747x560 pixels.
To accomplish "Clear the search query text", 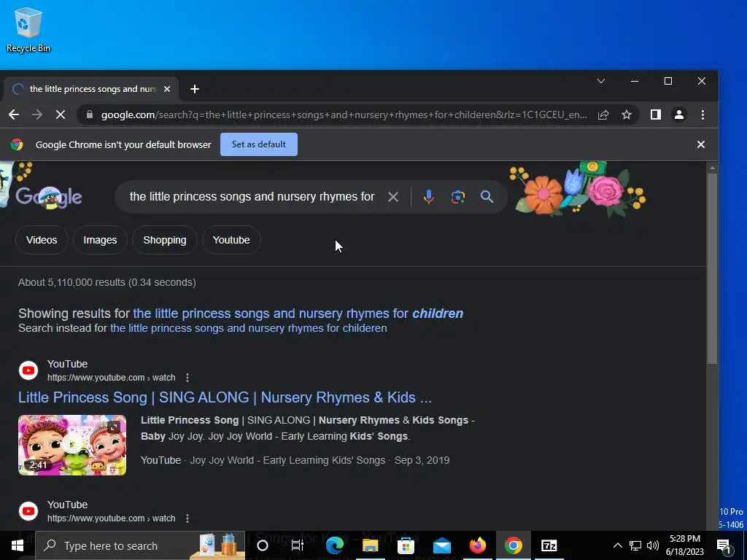I will [x=393, y=197].
